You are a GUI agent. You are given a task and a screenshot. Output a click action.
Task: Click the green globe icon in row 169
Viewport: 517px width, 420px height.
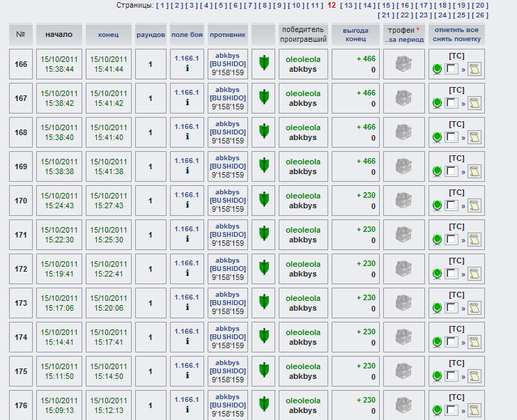pyautogui.click(x=437, y=171)
